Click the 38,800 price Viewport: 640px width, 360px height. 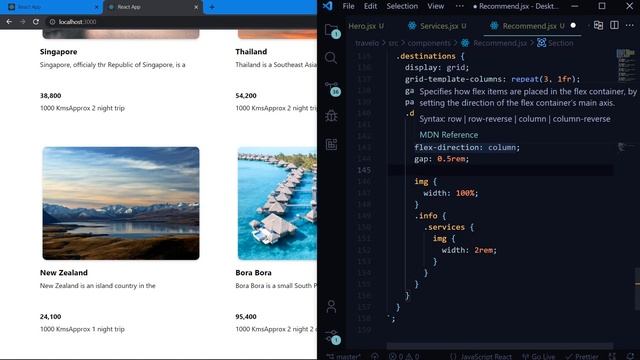(51, 96)
